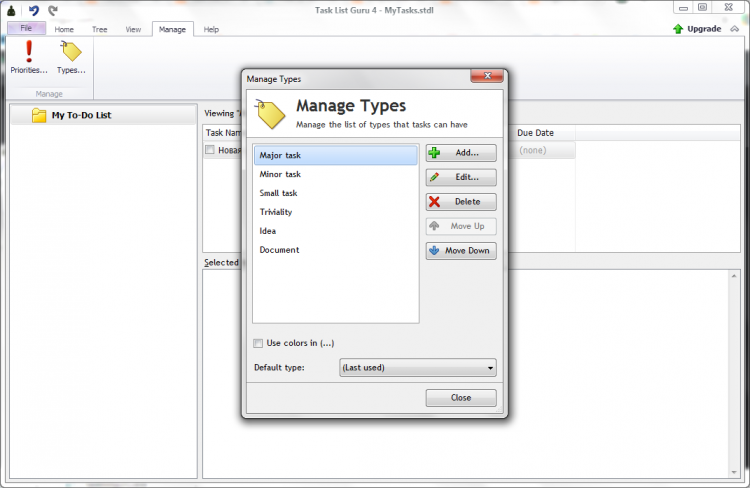Click notes scrollbar up arrow

coord(734,276)
